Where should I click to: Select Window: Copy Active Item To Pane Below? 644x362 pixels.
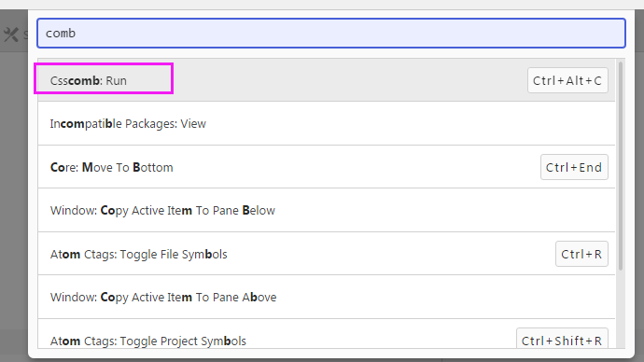pyautogui.click(x=327, y=210)
